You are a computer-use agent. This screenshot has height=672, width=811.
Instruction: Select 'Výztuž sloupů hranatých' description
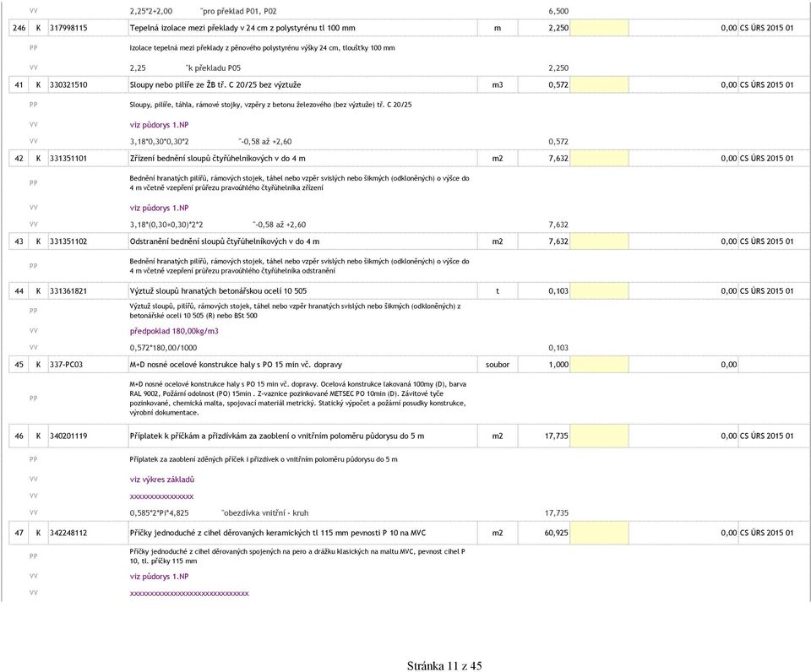click(218, 291)
